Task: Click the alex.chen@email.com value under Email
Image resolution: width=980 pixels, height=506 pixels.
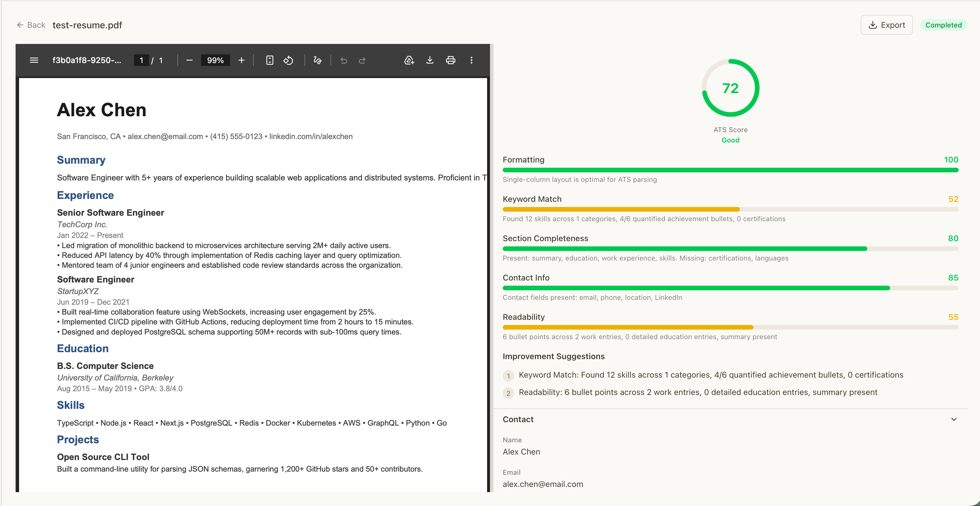Action: point(543,484)
